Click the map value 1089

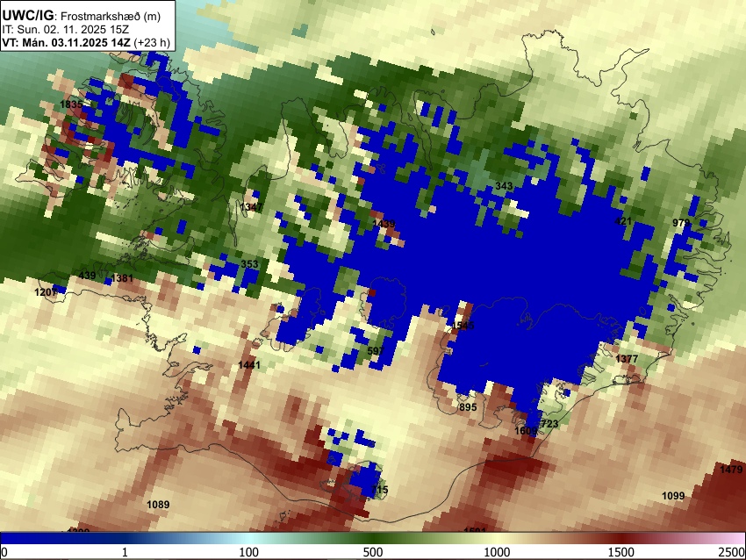click(158, 505)
